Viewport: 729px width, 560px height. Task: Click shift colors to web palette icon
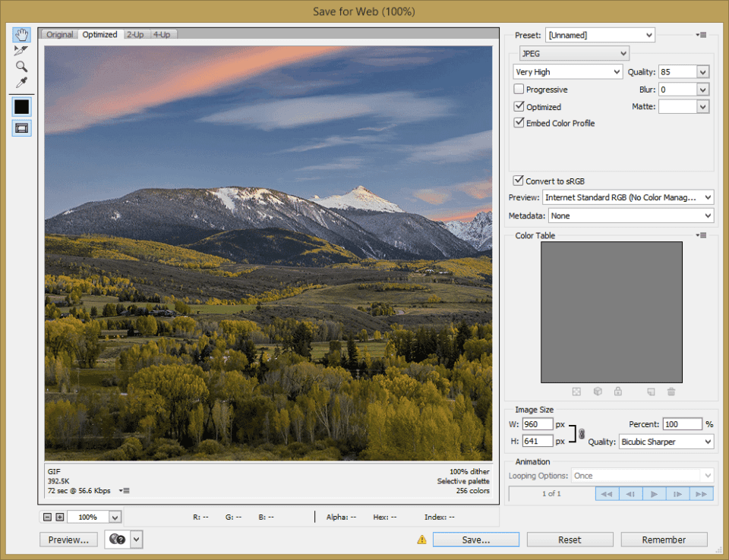point(598,392)
